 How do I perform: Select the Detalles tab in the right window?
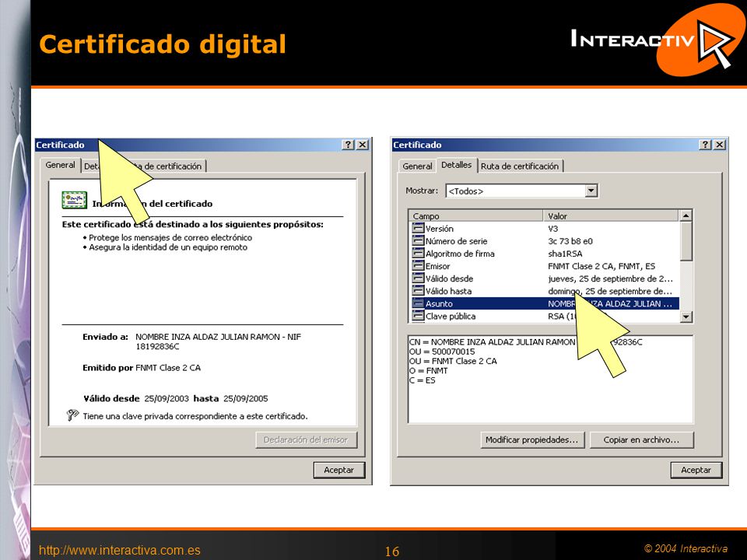(457, 165)
